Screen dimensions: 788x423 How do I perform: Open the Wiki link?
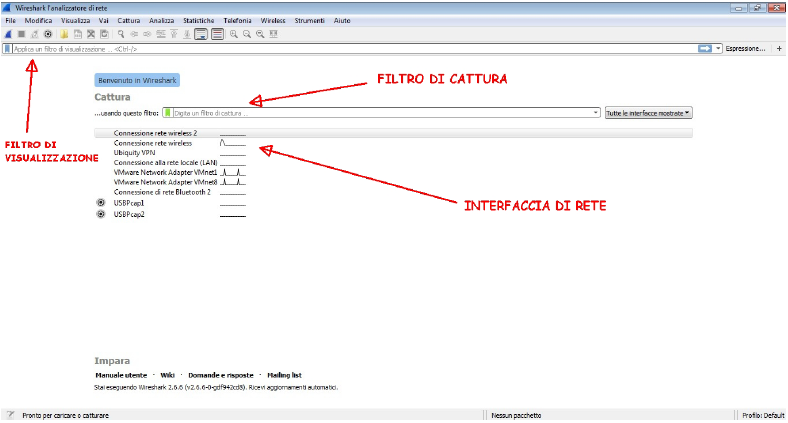point(167,375)
